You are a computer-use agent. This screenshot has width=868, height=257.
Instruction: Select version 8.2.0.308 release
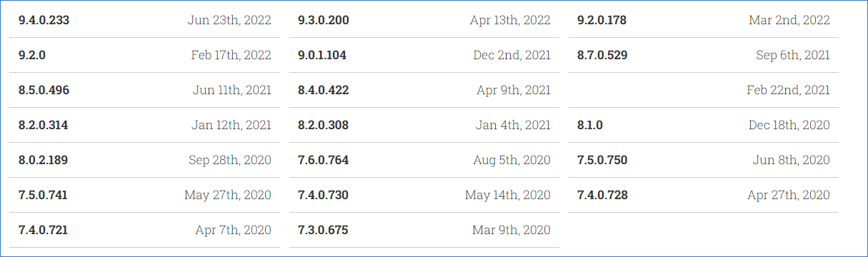click(x=323, y=125)
